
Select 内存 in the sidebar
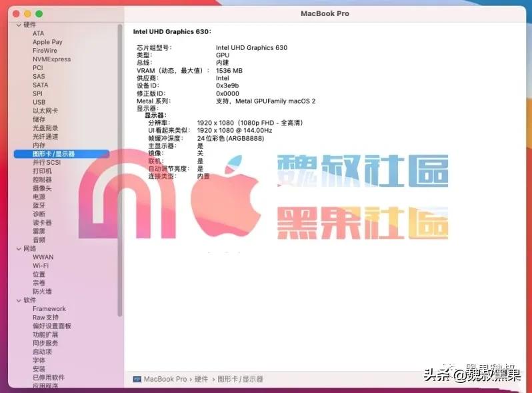pos(39,145)
